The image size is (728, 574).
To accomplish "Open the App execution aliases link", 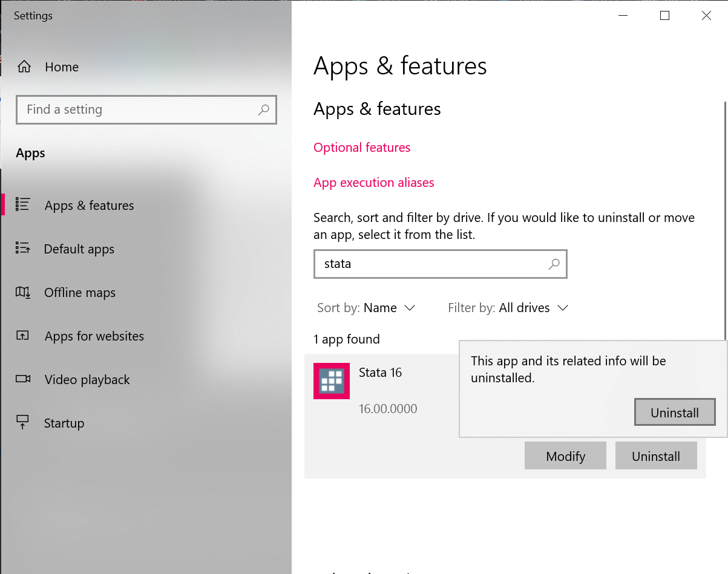I will 374,183.
